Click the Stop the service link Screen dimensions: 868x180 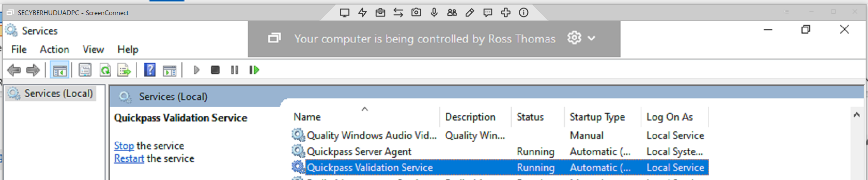click(x=124, y=146)
